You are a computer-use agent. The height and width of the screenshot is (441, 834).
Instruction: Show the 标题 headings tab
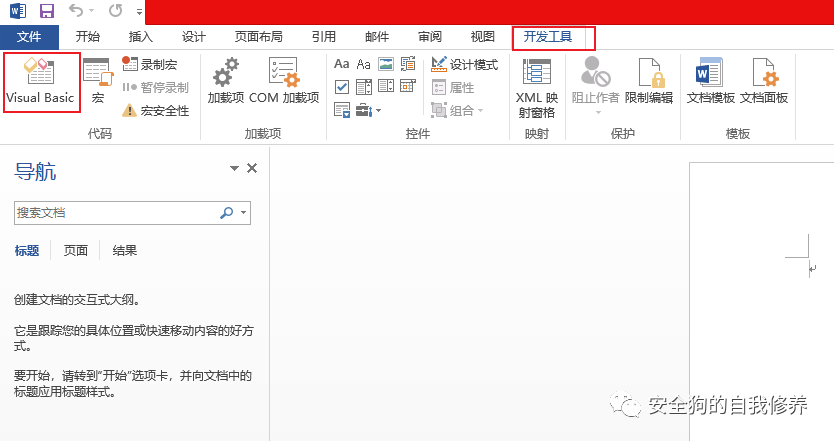point(27,251)
